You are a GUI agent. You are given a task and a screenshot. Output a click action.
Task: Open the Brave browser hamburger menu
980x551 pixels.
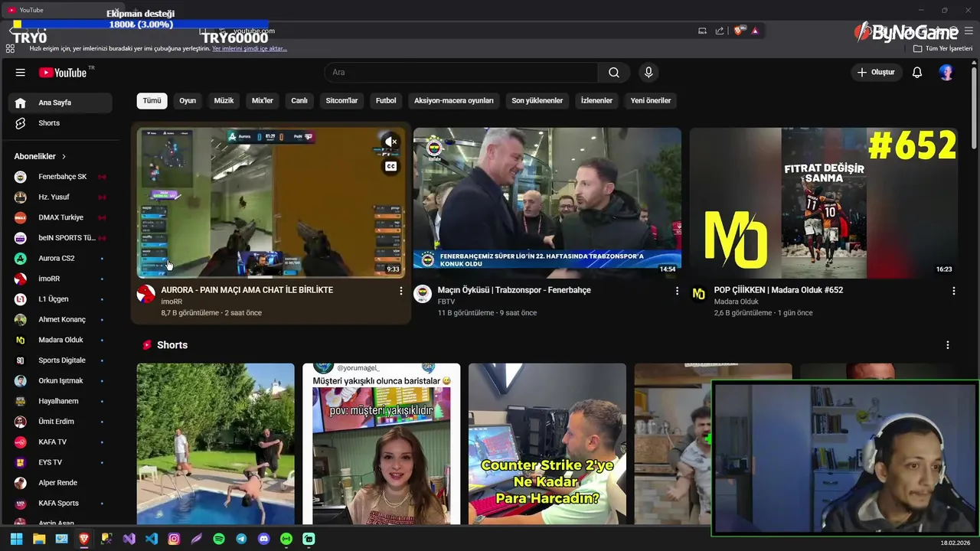click(969, 31)
